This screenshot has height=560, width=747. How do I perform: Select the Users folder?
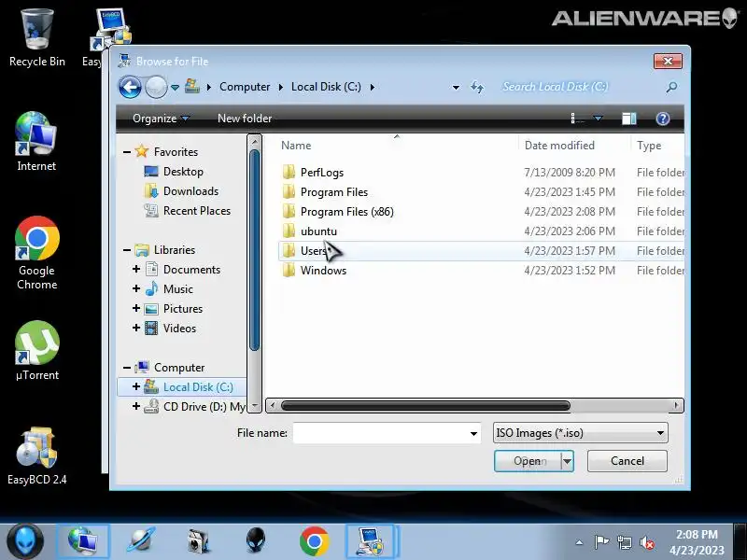point(314,250)
